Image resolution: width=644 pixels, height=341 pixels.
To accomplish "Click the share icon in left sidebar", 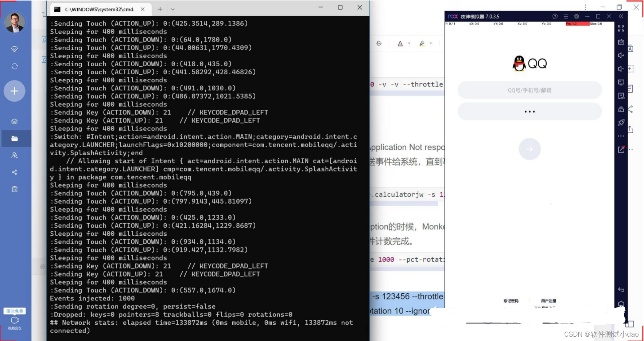I will (x=15, y=172).
